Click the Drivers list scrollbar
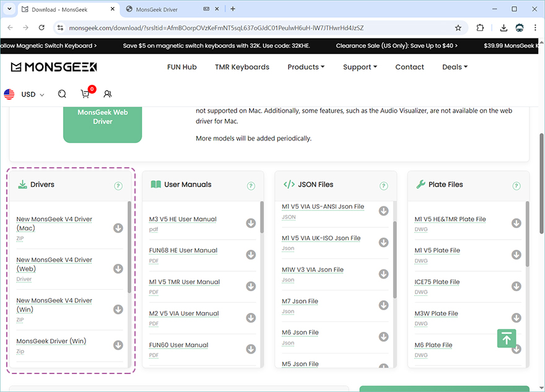 tap(129, 246)
